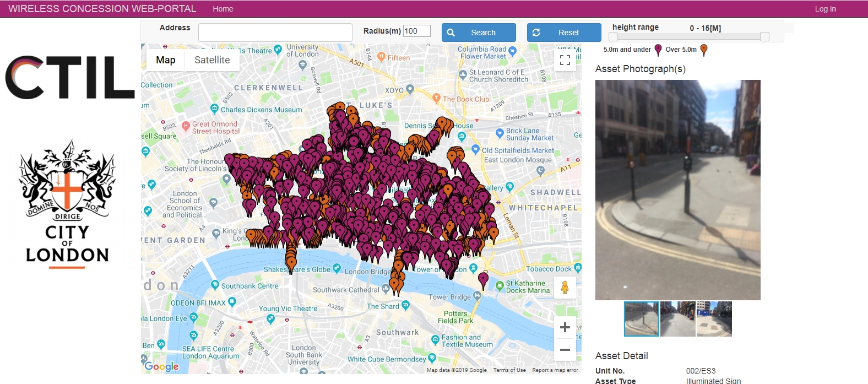Image resolution: width=868 pixels, height=384 pixels.
Task: Click the right height range slider handle
Action: click(764, 36)
